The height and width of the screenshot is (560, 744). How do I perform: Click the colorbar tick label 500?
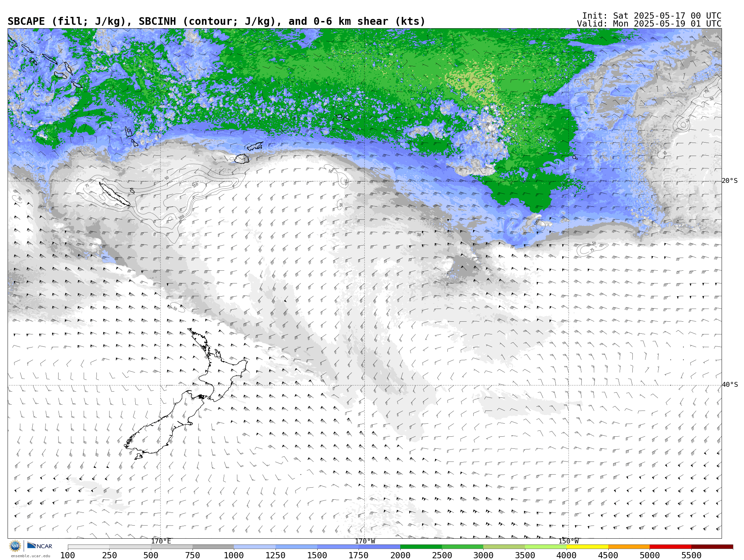tap(151, 556)
